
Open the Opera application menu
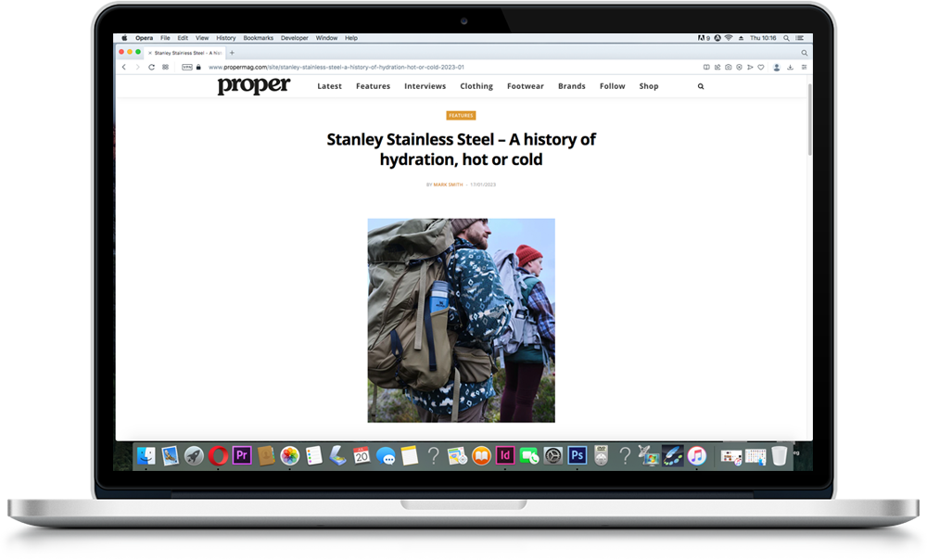[144, 38]
